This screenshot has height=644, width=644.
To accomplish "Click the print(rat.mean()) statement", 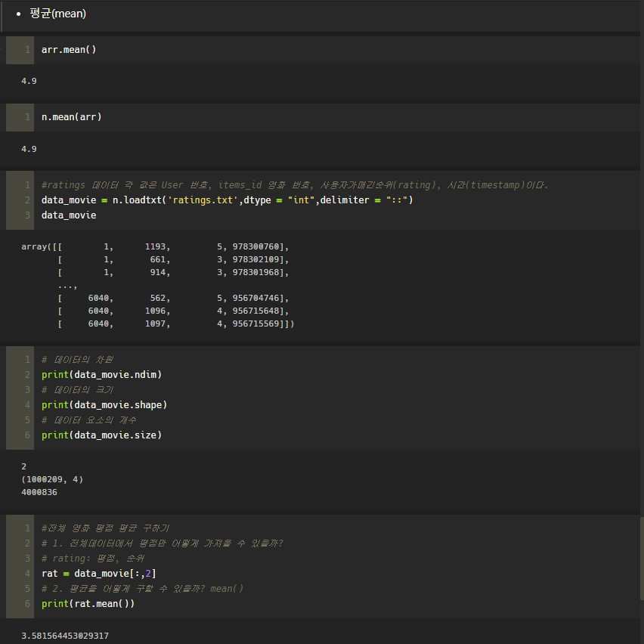I will click(87, 603).
